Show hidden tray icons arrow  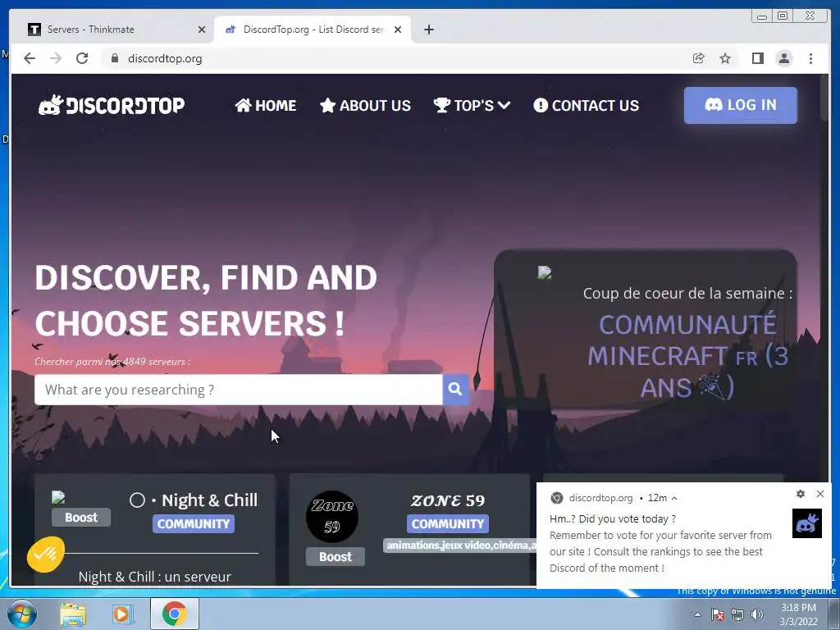click(697, 614)
